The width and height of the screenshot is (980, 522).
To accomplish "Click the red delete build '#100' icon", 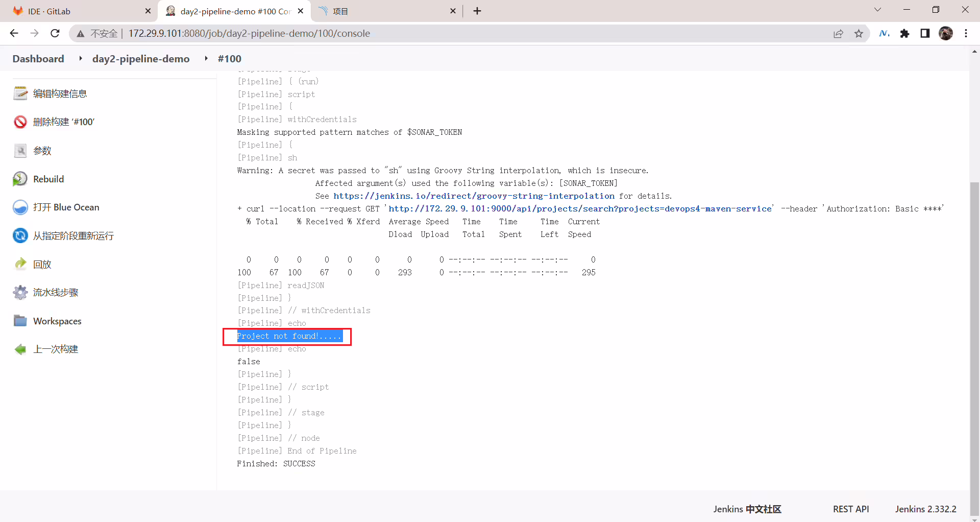I will click(x=20, y=122).
